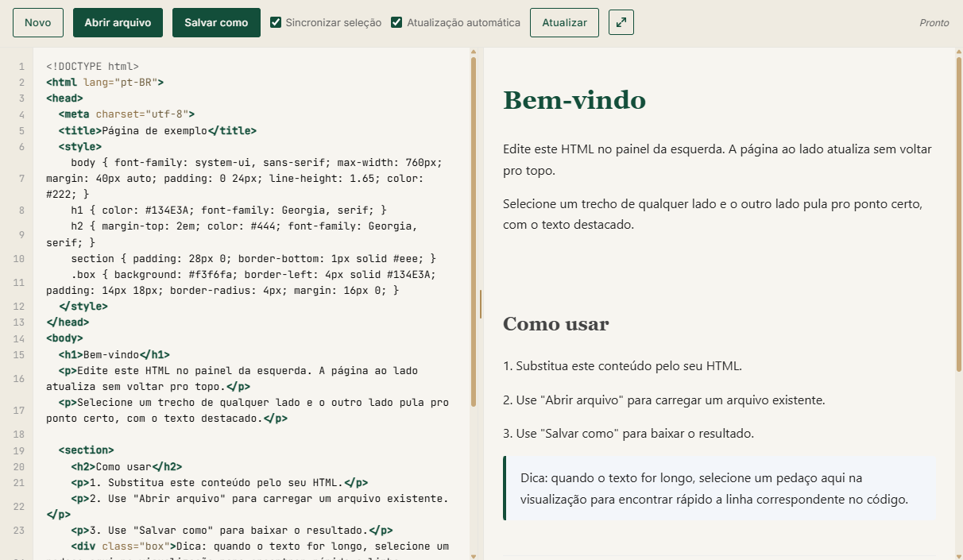Click the <html lang="pt-BR"> code line
963x560 pixels.
tap(105, 82)
